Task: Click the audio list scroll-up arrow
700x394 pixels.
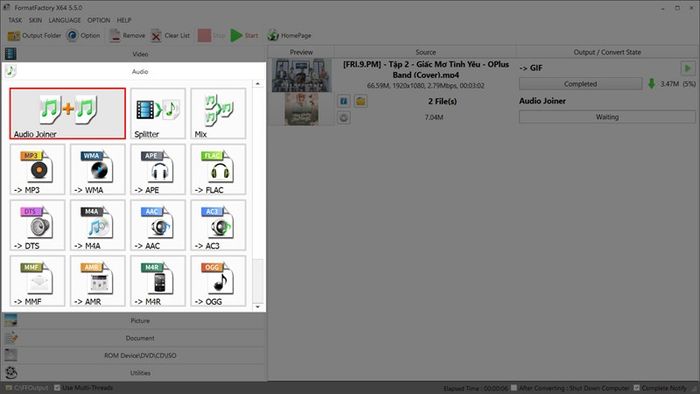Action: click(258, 84)
